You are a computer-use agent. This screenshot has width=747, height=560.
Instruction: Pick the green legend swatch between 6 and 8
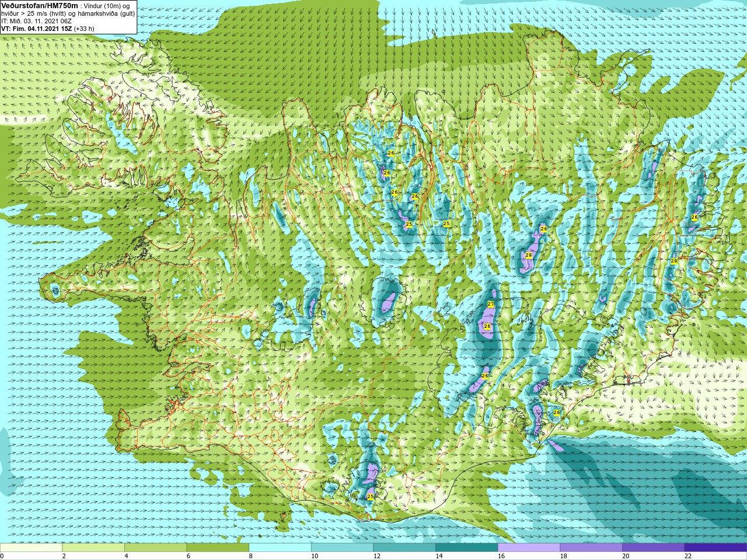pos(218,548)
